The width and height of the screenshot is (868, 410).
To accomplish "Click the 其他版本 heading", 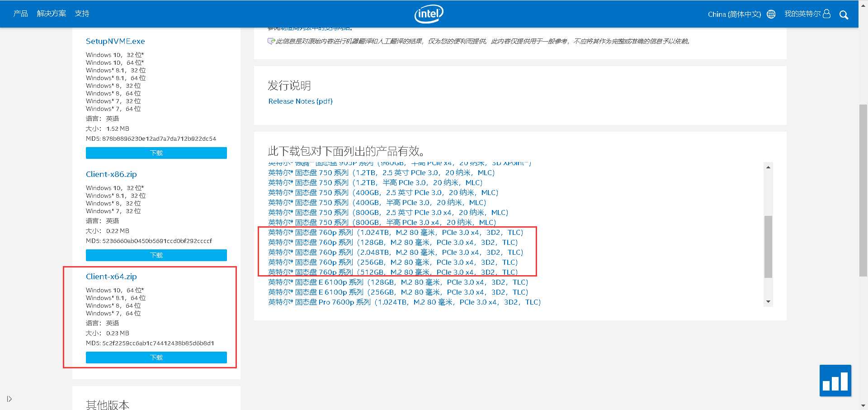I will coord(108,405).
